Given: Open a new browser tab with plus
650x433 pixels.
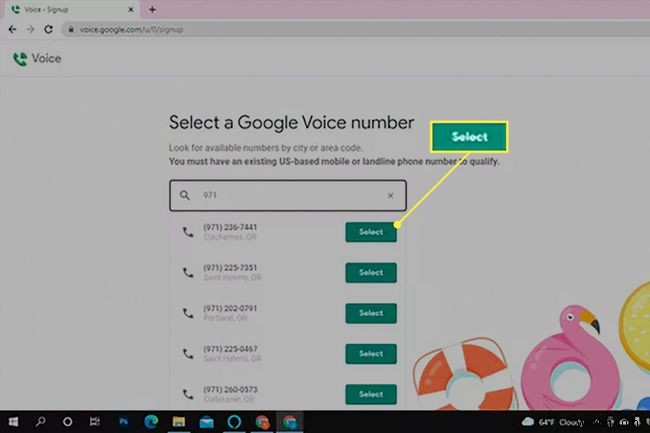Looking at the screenshot, I should click(x=152, y=9).
